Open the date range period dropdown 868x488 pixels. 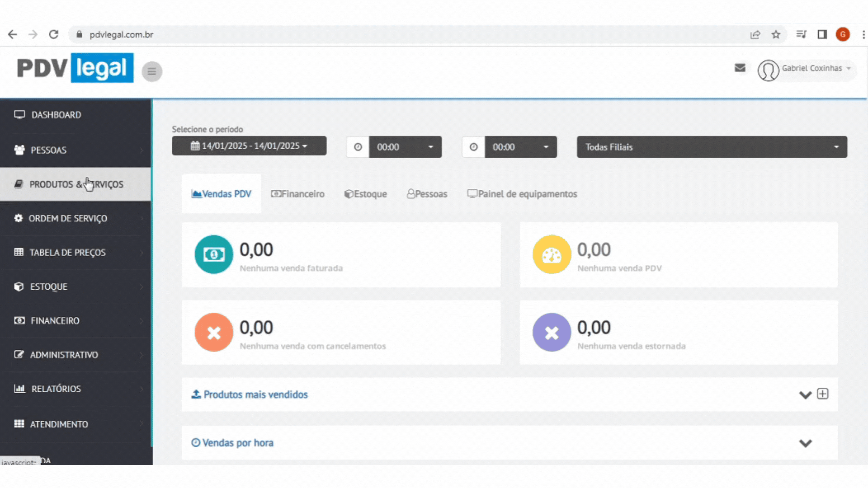249,146
